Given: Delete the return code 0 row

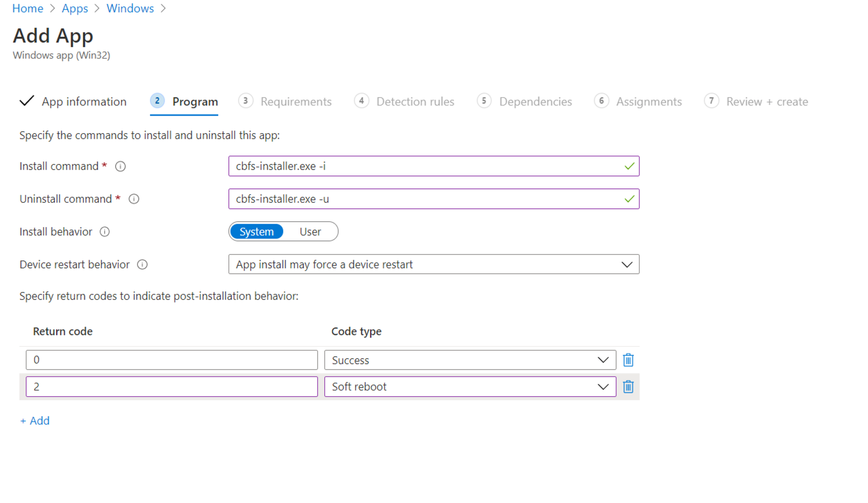Looking at the screenshot, I should pos(628,360).
